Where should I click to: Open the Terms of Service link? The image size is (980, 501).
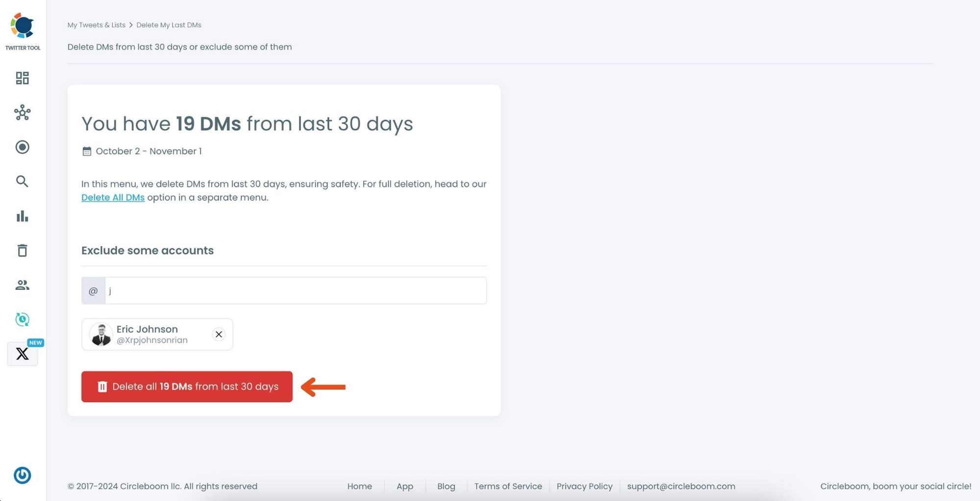508,486
